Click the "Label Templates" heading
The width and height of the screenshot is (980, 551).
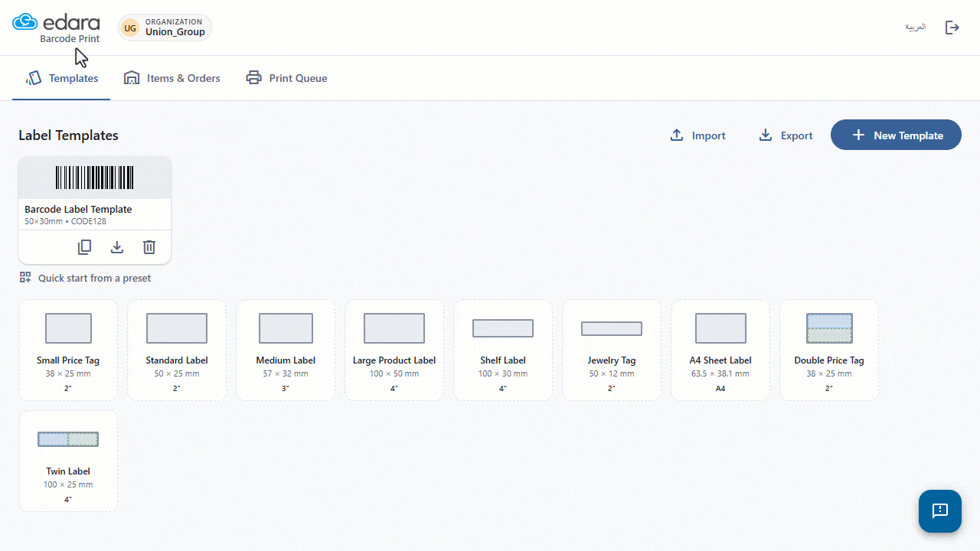click(x=68, y=135)
